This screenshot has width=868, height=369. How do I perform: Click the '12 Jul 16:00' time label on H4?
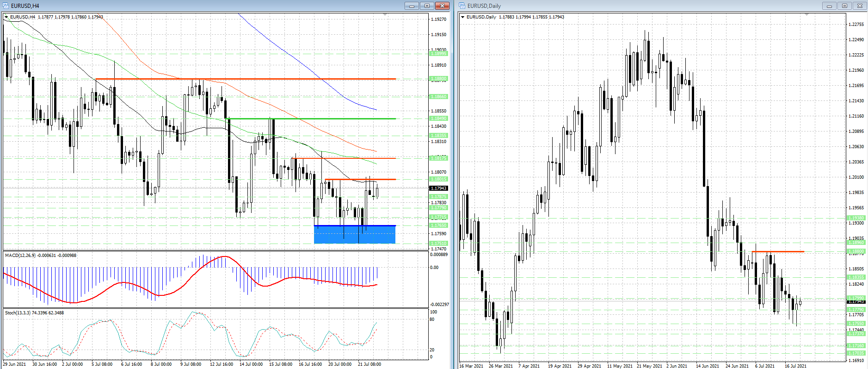[x=222, y=364]
